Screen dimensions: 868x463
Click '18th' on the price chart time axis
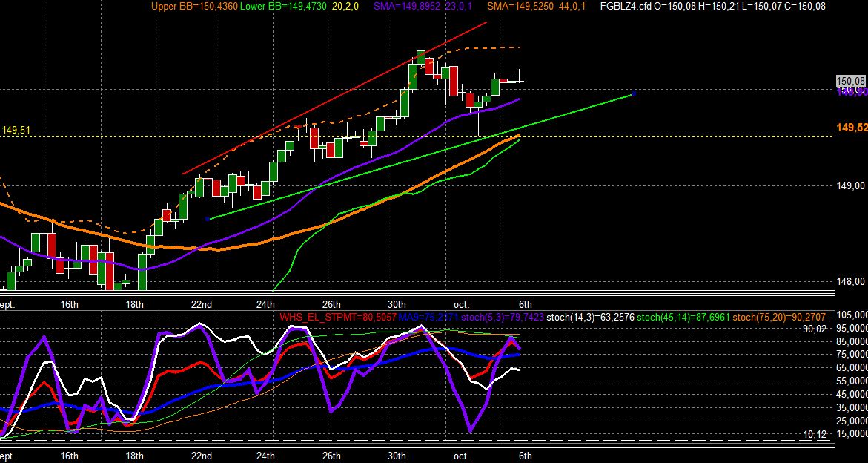pos(134,305)
